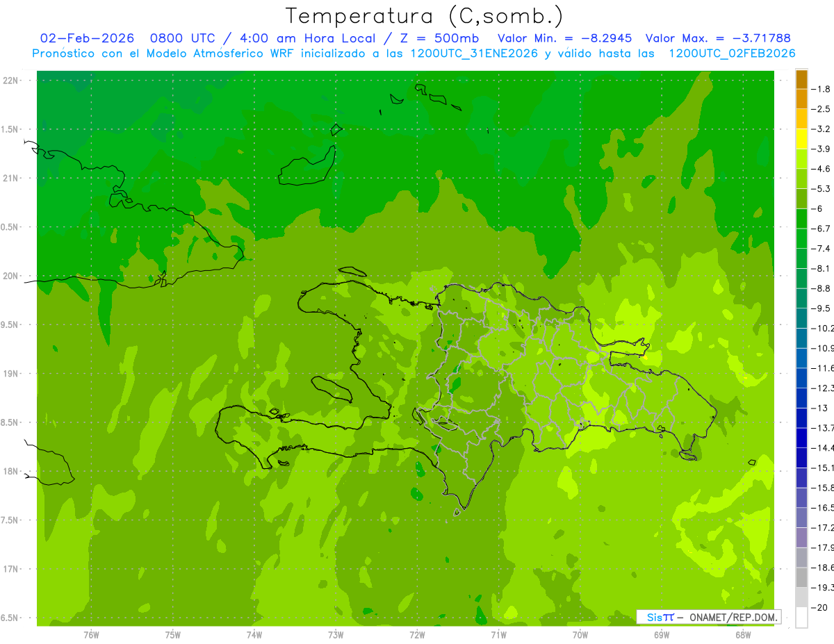Click the 76W longitude label
The width and height of the screenshot is (834, 644).
click(x=91, y=634)
